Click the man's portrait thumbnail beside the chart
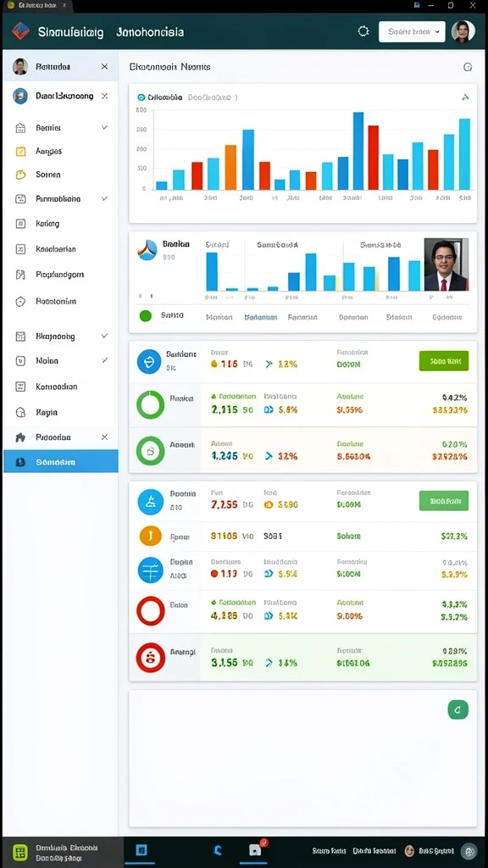This screenshot has width=488, height=868. [x=446, y=264]
